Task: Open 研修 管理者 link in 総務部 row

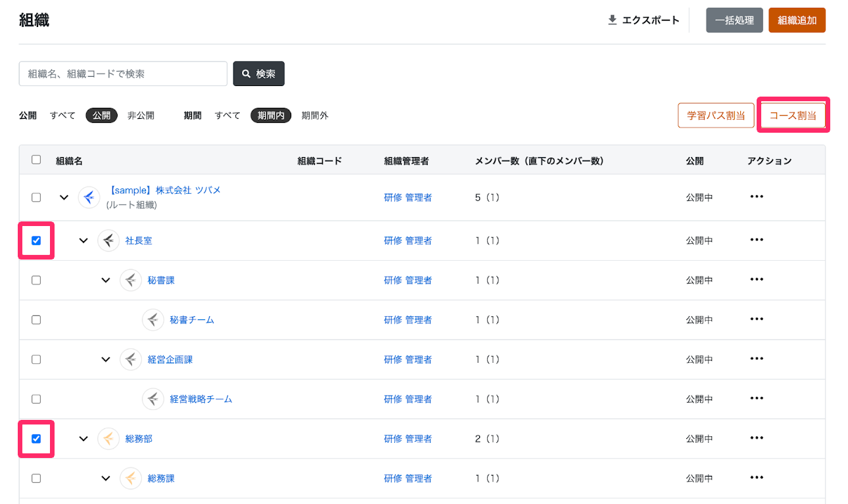Action: point(408,438)
